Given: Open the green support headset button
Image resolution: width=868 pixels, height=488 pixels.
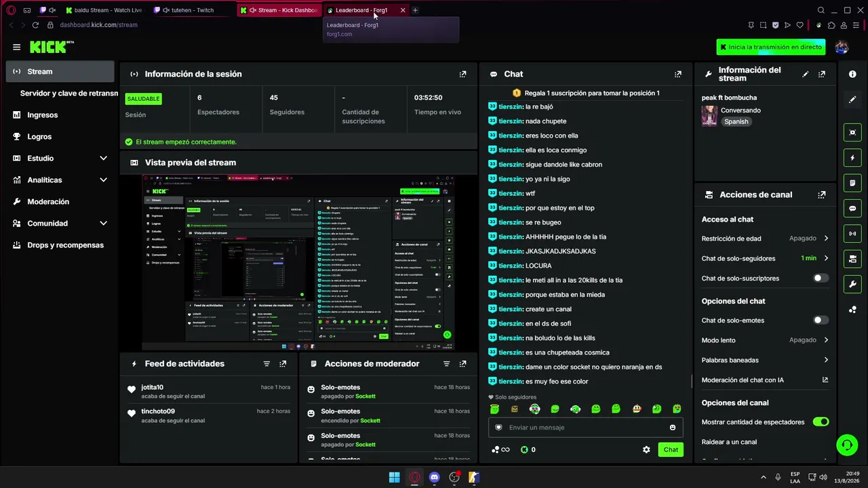Looking at the screenshot, I should [846, 445].
